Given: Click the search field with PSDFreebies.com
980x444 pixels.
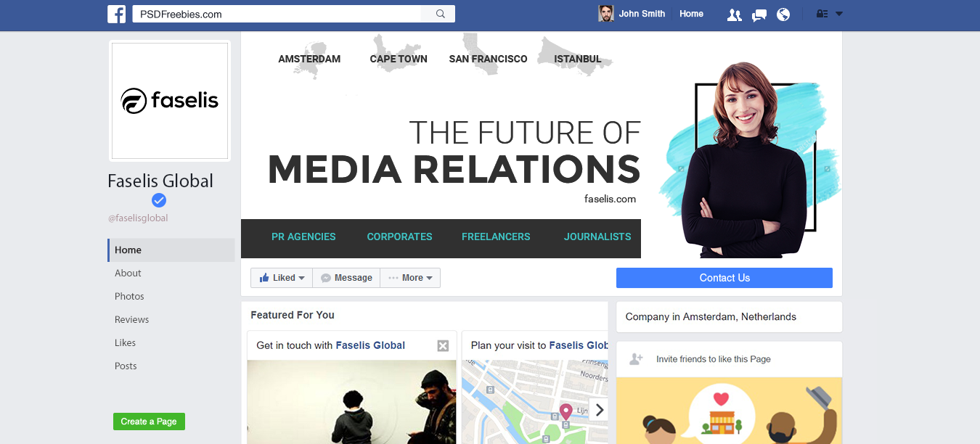Looking at the screenshot, I should [x=277, y=14].
